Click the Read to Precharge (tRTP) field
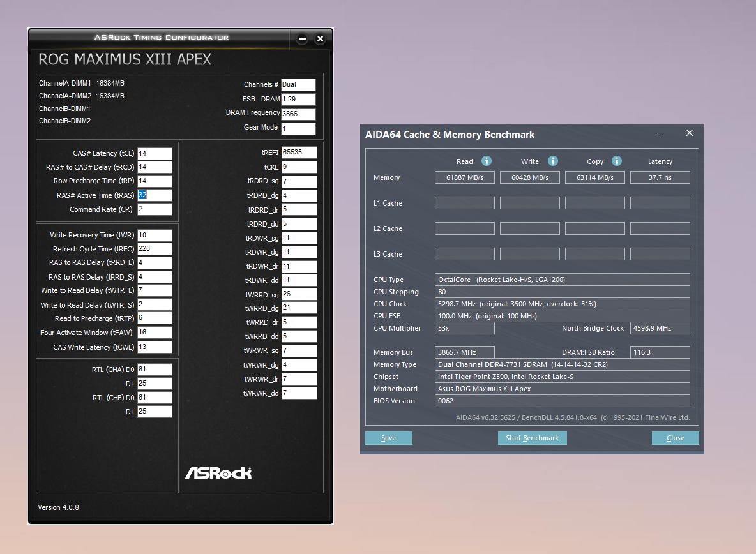The width and height of the screenshot is (756, 554). click(155, 318)
